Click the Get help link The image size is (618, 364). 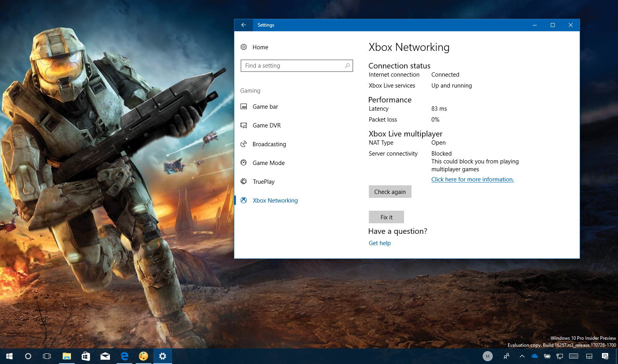click(x=380, y=243)
